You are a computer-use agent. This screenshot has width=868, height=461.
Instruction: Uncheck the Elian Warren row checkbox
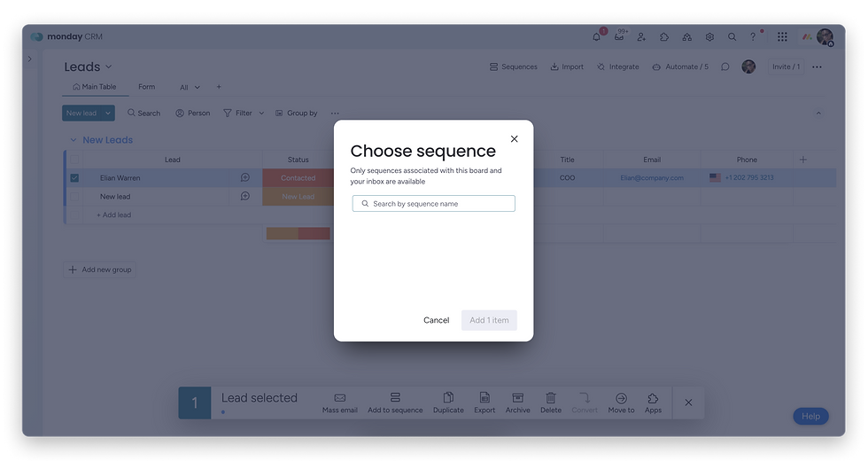(74, 178)
